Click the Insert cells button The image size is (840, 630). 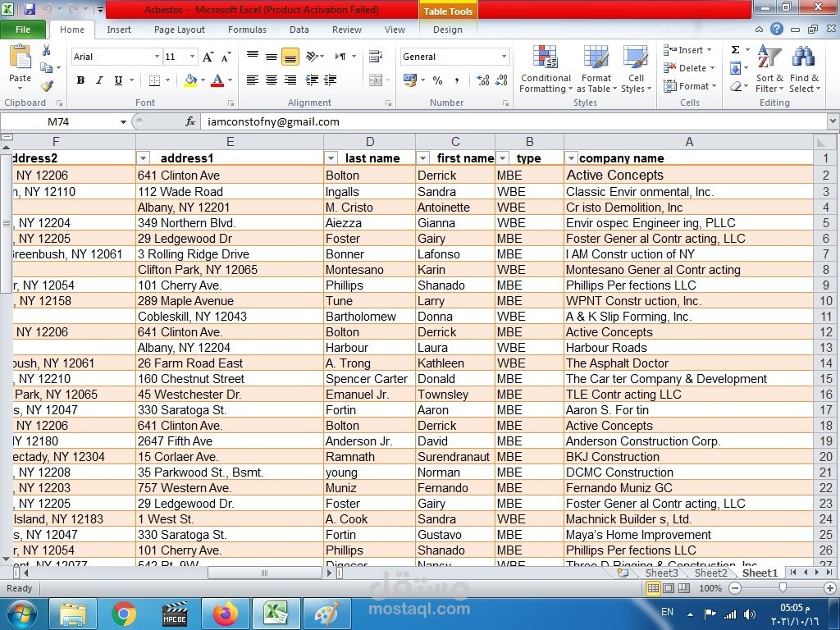[689, 50]
